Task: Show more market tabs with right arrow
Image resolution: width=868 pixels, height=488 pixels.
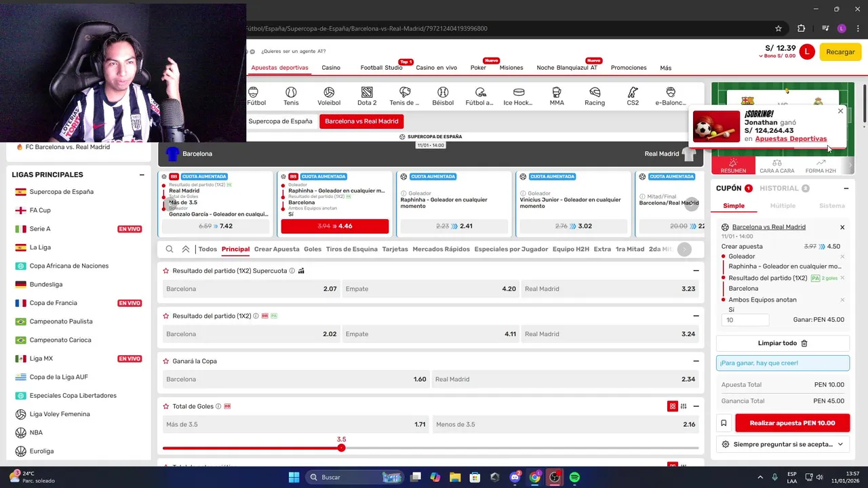Action: (x=684, y=249)
